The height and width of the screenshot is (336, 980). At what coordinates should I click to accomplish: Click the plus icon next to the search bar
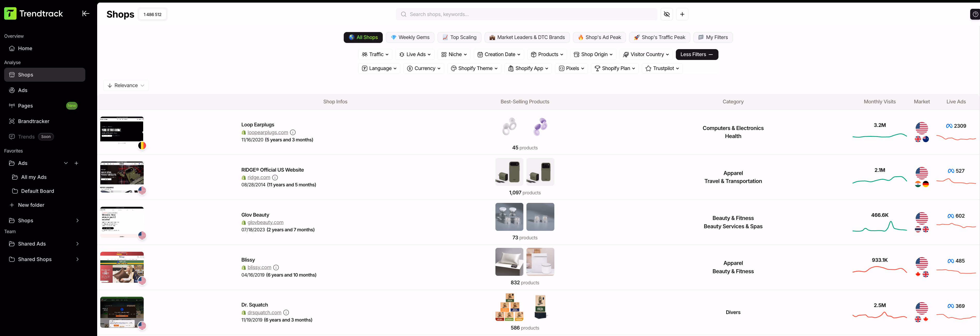(682, 14)
